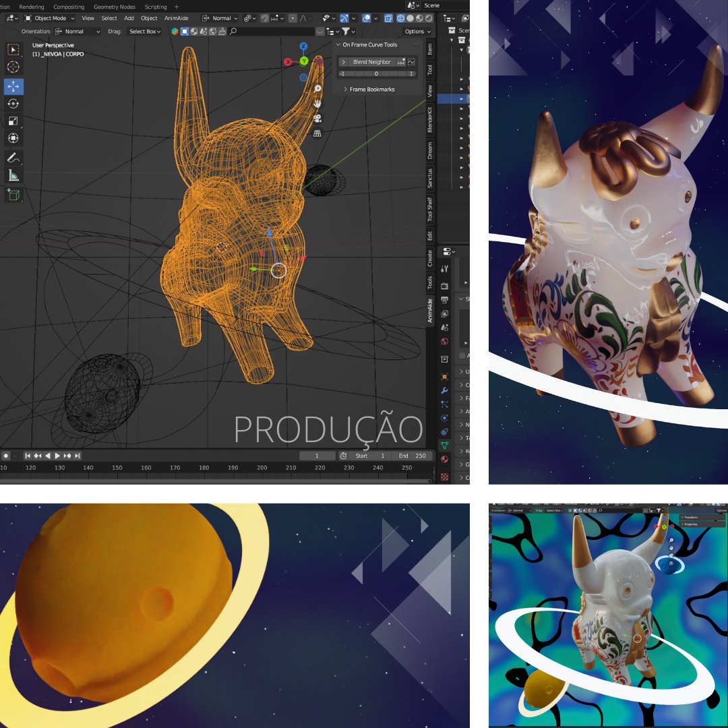Screen dimensions: 728x728
Task: Click the pan hand viewport gizmo
Action: coord(317,103)
